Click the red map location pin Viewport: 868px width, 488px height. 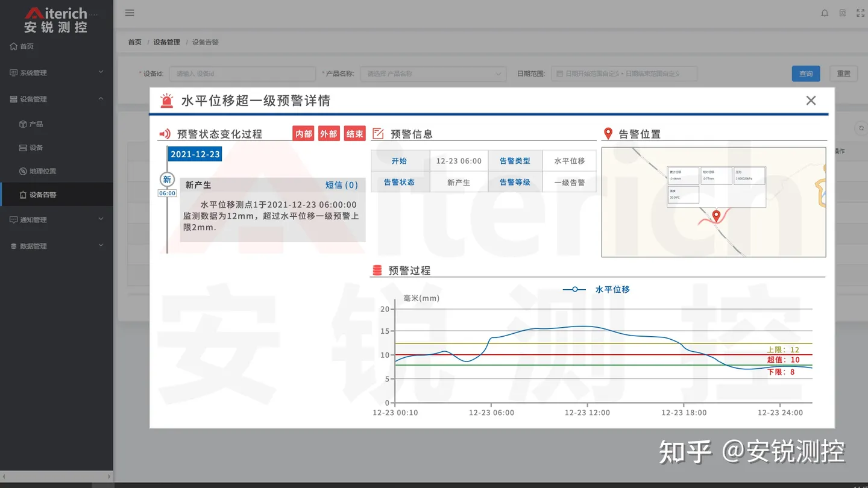(x=716, y=216)
